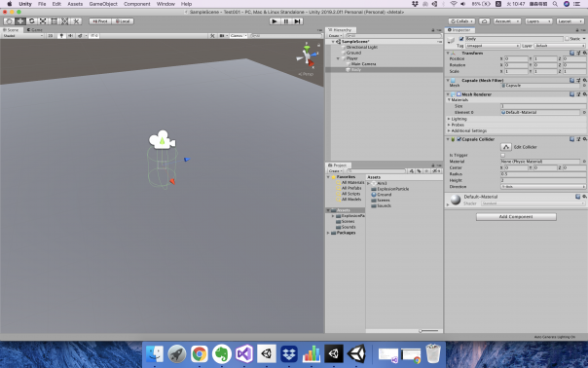Open the Cloud services button
Viewport: 588px width, 368px height.
tap(484, 21)
